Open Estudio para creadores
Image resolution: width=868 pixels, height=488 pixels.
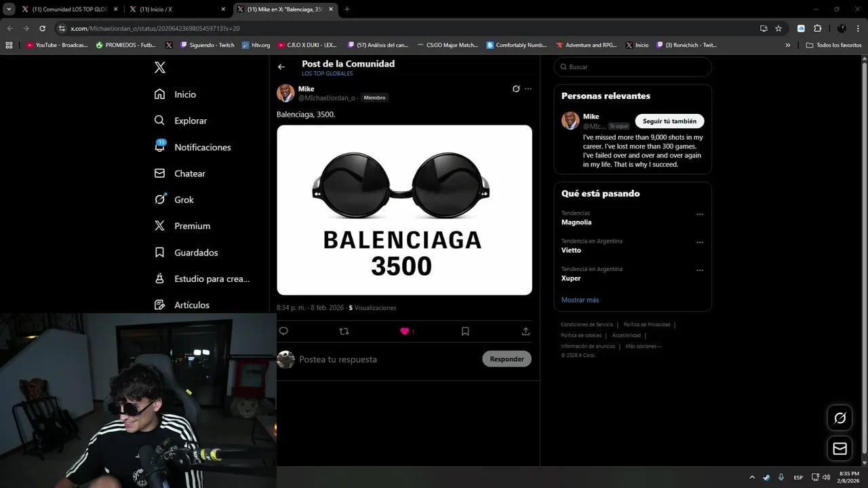coord(202,279)
